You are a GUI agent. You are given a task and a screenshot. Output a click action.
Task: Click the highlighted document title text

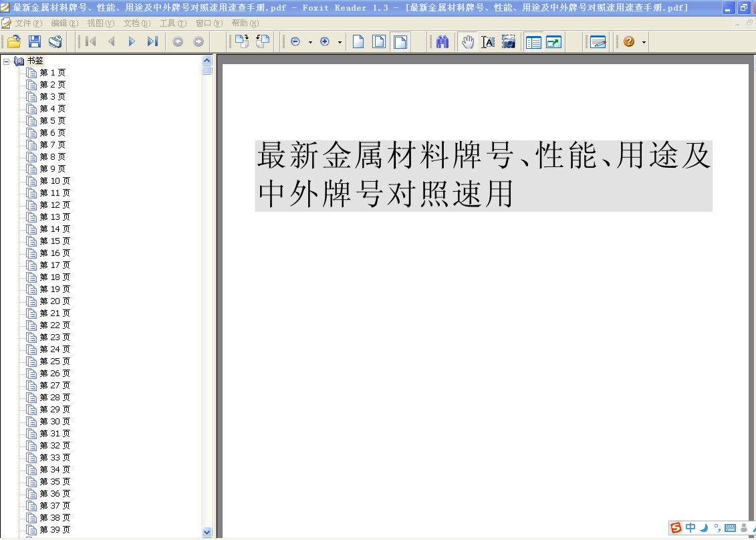click(x=483, y=176)
